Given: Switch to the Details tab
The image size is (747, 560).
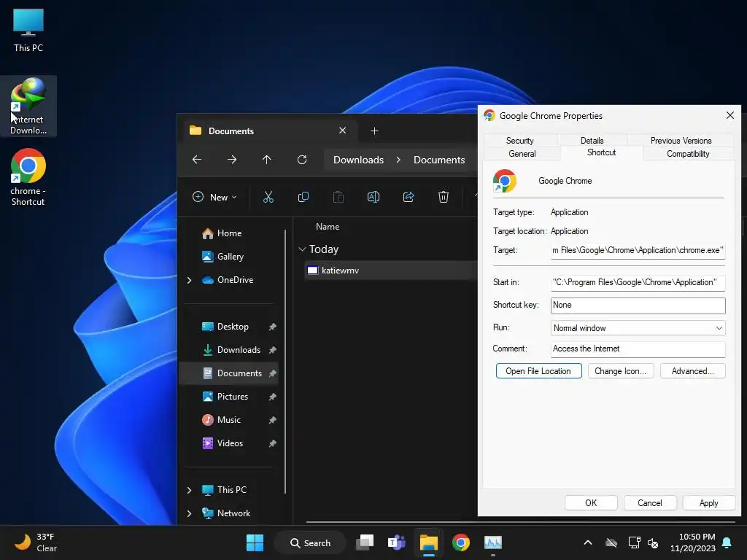Looking at the screenshot, I should tap(592, 141).
